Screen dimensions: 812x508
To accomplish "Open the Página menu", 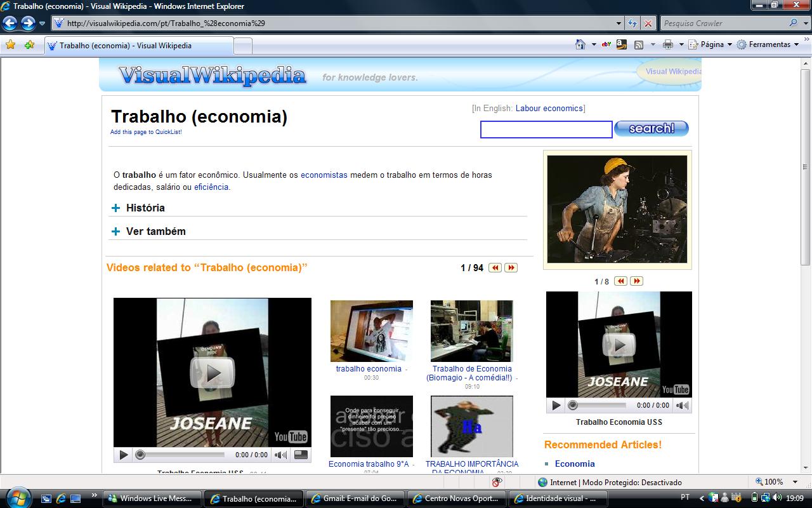I will pyautogui.click(x=710, y=44).
